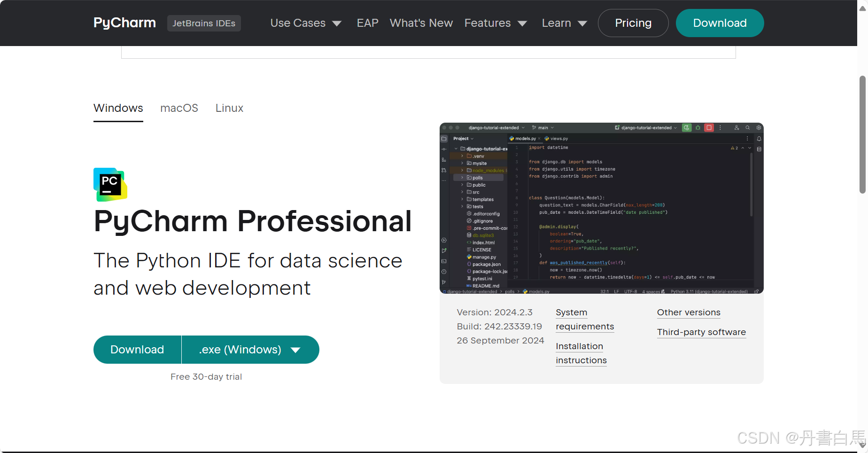Click the page vertical scrollbar thumb
Viewport: 868px width, 453px height.
pyautogui.click(x=862, y=134)
